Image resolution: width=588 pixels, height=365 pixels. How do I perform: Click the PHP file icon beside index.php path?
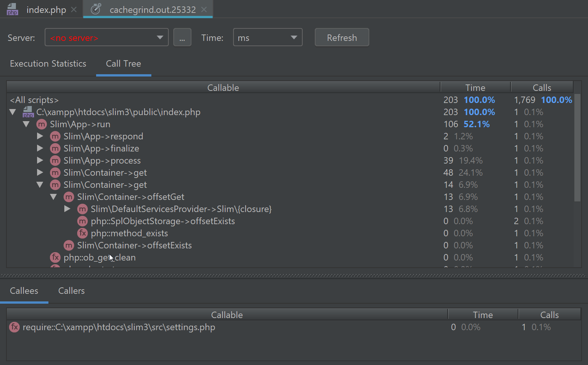click(x=28, y=112)
